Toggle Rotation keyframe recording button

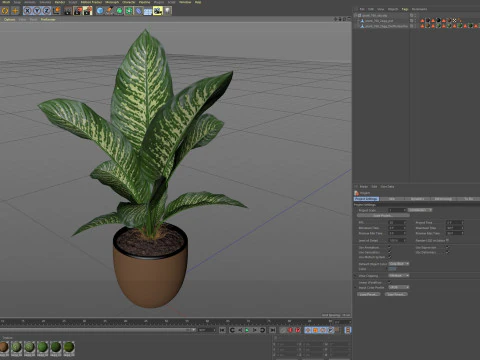click(323, 330)
